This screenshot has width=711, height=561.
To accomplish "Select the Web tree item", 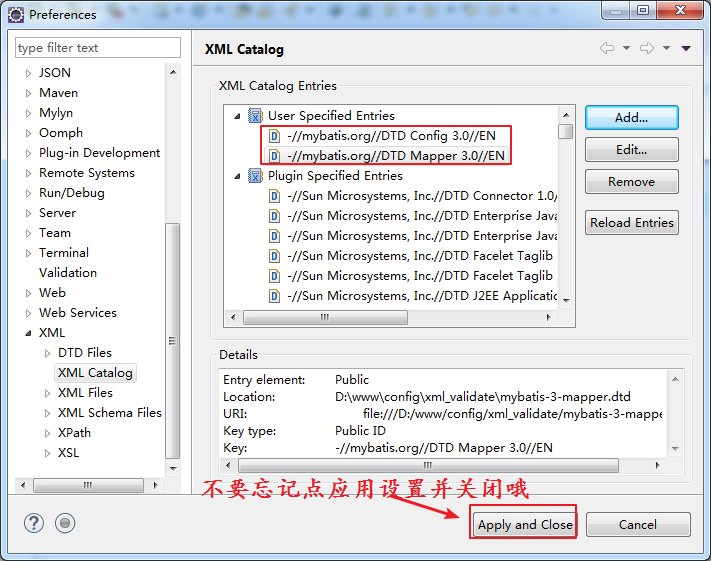I will coord(53,293).
